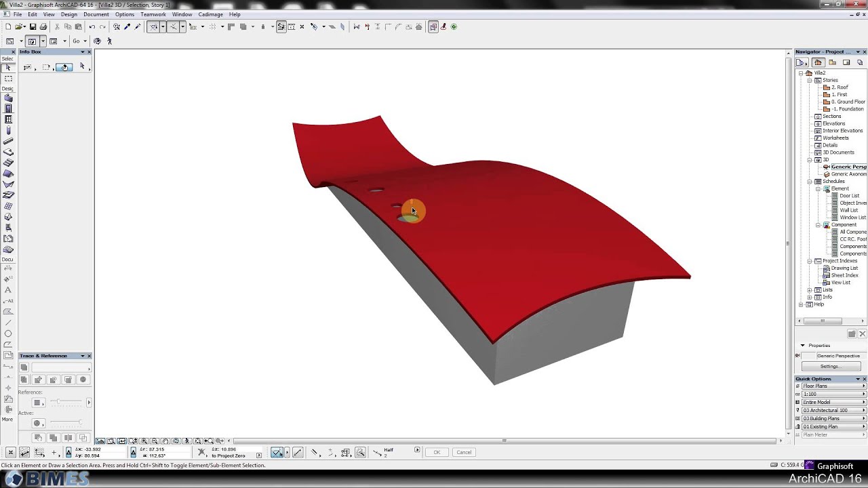This screenshot has width=868, height=488.
Task: Open the Cadimage menu
Action: [x=210, y=14]
